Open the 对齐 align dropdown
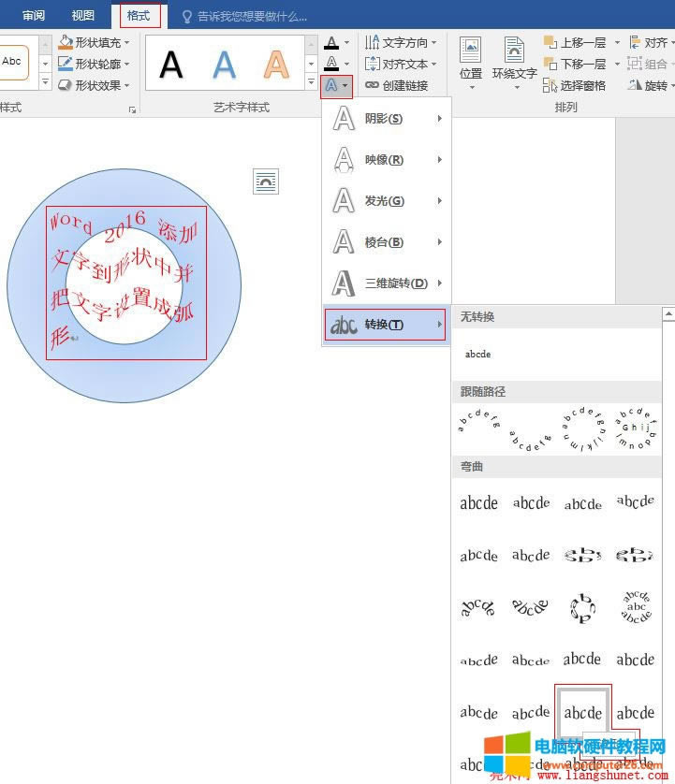Image resolution: width=675 pixels, height=784 pixels. point(652,42)
